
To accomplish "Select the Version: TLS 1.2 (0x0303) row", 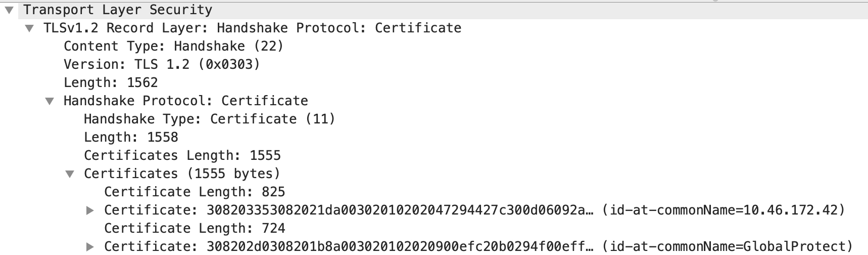I will (x=162, y=65).
